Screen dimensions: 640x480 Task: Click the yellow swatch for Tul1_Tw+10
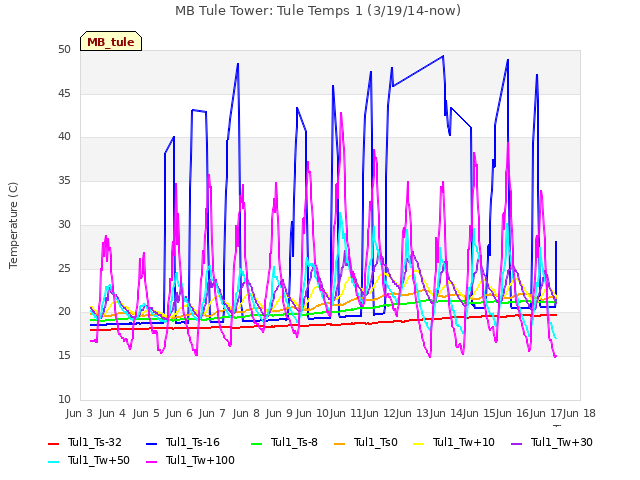tap(419, 443)
